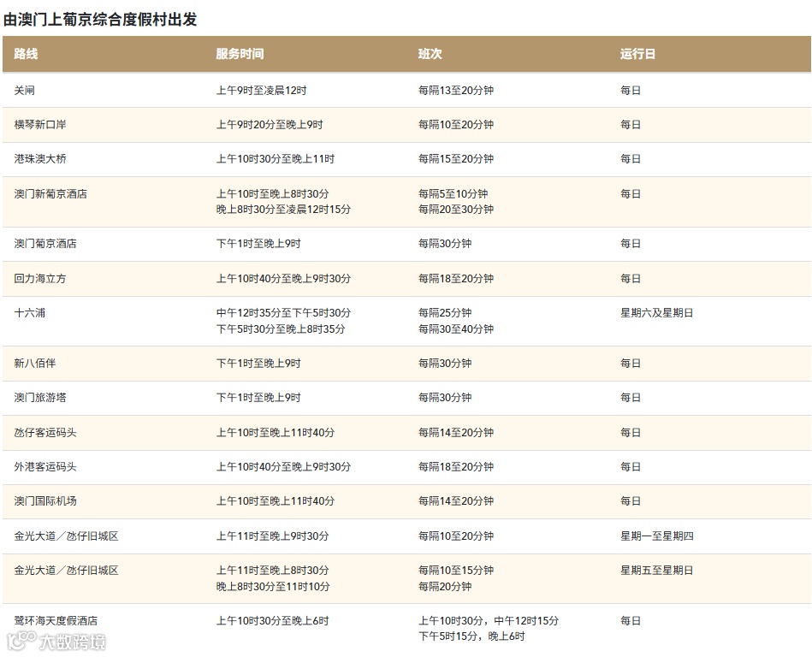Click frequency 每隔15至20分钟
The width and height of the screenshot is (812, 657).
(x=456, y=159)
